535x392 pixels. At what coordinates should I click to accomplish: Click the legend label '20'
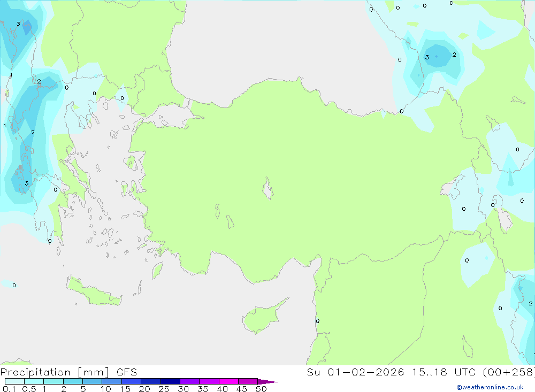(144, 389)
